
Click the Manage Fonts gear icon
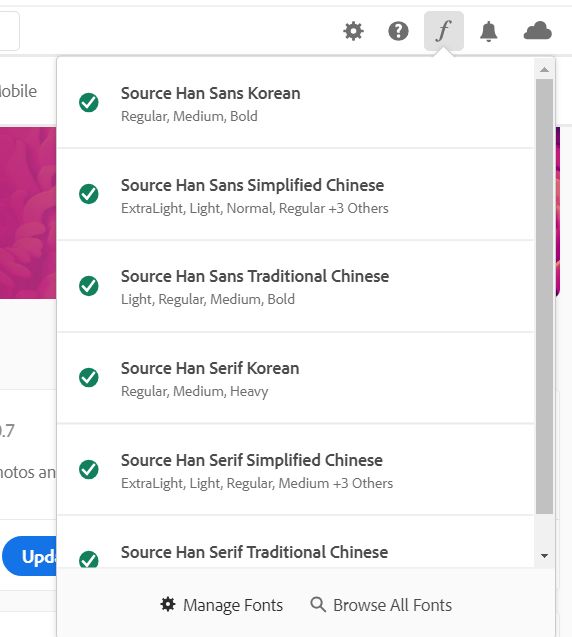168,604
